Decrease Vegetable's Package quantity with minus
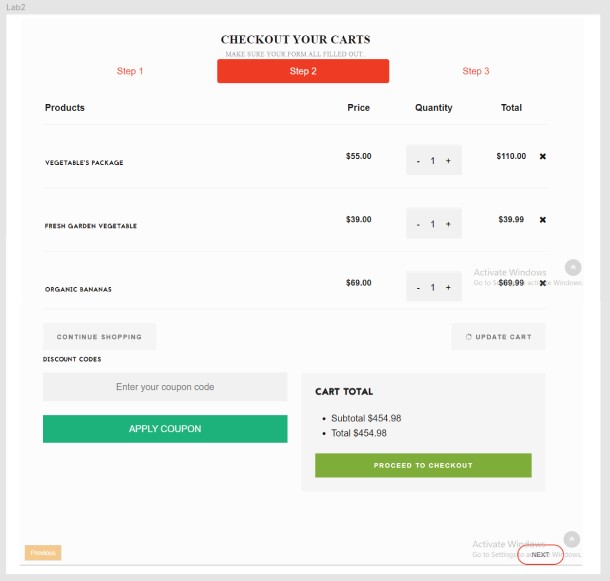Image resolution: width=610 pixels, height=581 pixels. pyautogui.click(x=418, y=161)
